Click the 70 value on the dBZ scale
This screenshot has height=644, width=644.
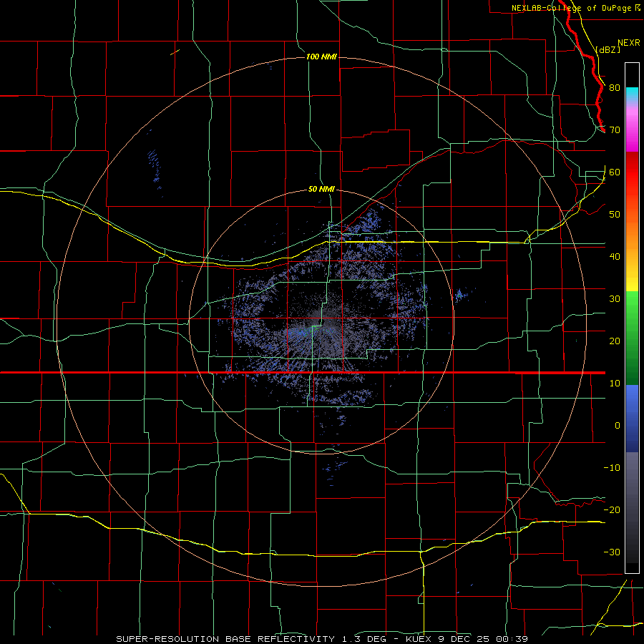[x=615, y=130]
